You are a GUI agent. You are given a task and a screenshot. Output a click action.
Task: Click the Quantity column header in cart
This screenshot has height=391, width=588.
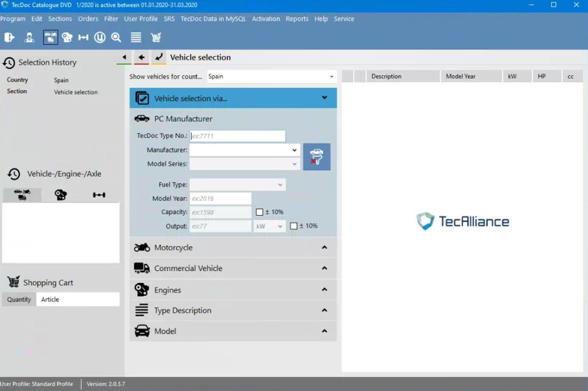[19, 299]
